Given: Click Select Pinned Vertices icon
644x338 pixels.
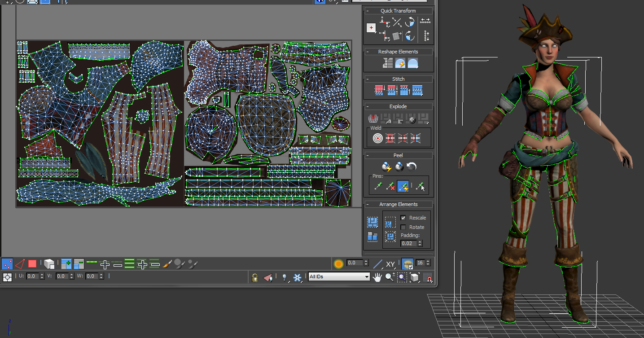Looking at the screenshot, I should tap(420, 186).
